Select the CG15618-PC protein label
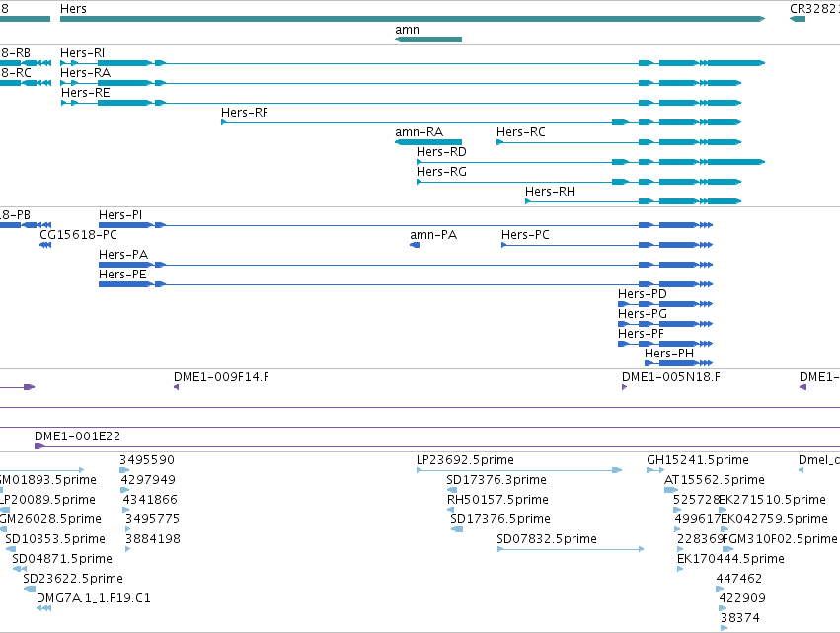The image size is (840, 633). [78, 235]
